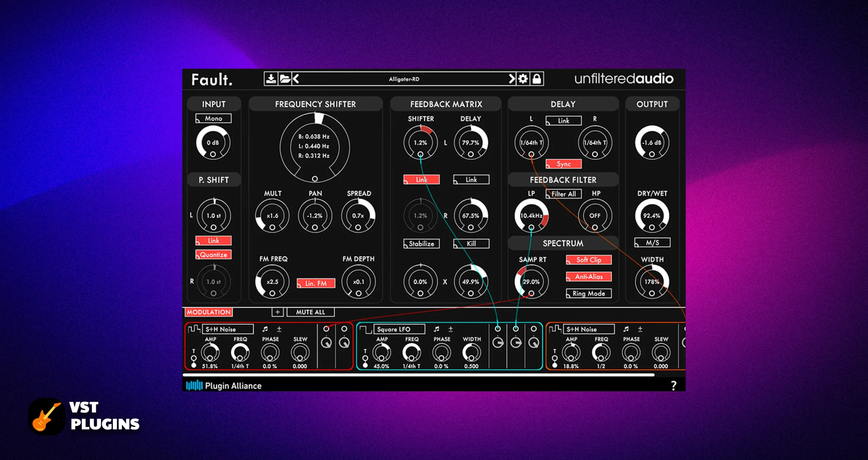Click the Plugin Alliance logo

tap(224, 386)
